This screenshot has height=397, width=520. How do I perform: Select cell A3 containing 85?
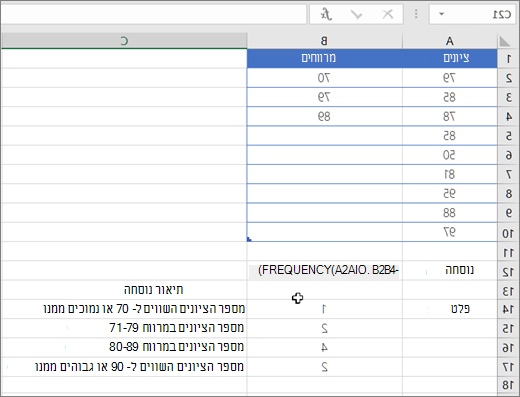[x=450, y=97]
